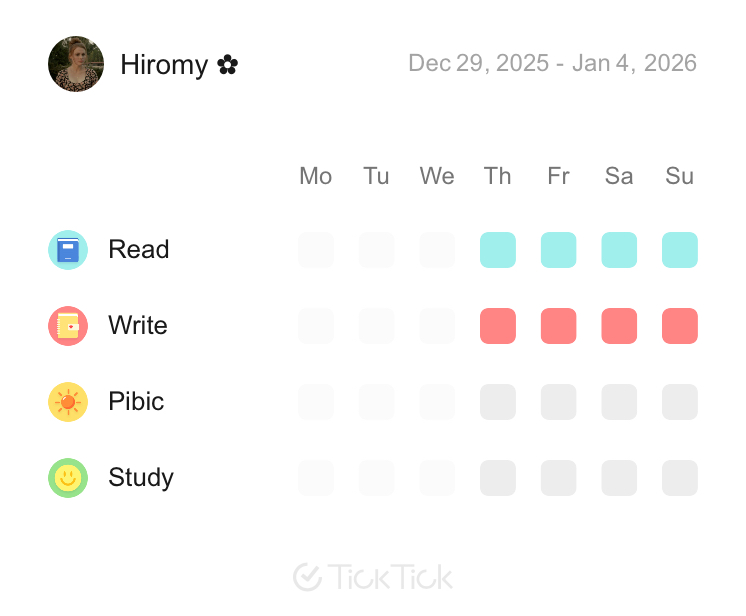Click the Hiromy username label
The width and height of the screenshot is (746, 616).
[164, 65]
